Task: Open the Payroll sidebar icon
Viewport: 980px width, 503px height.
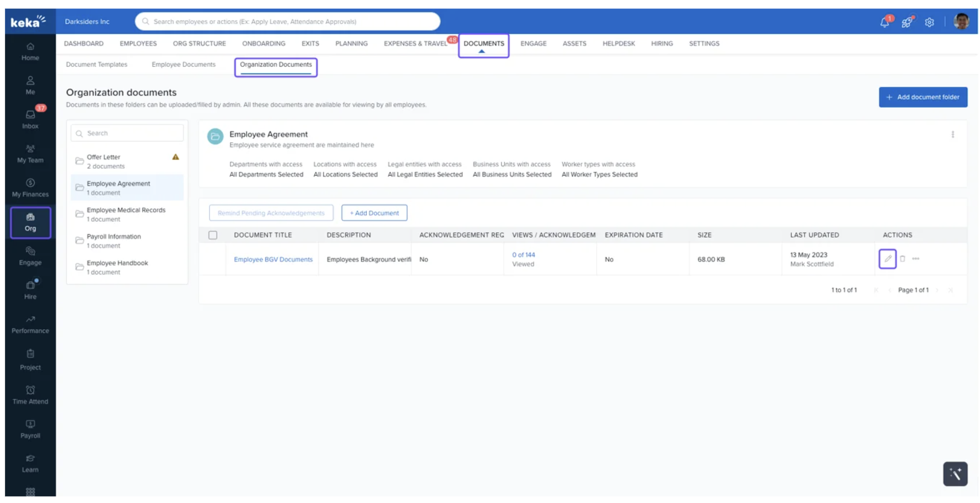Action: pos(30,429)
